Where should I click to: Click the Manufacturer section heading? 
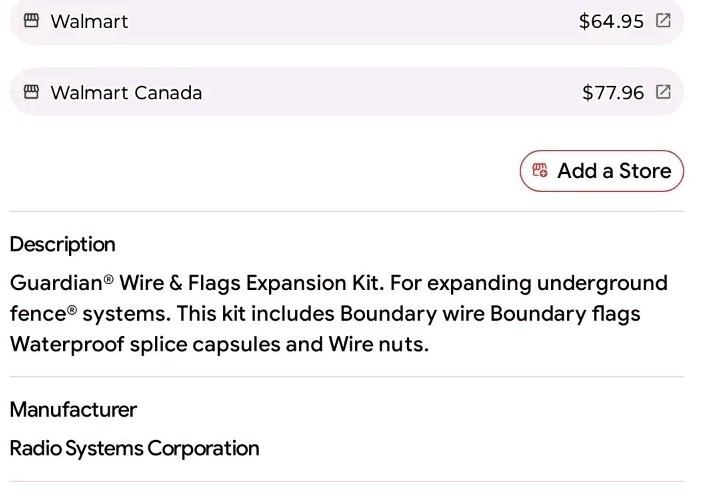tap(73, 409)
